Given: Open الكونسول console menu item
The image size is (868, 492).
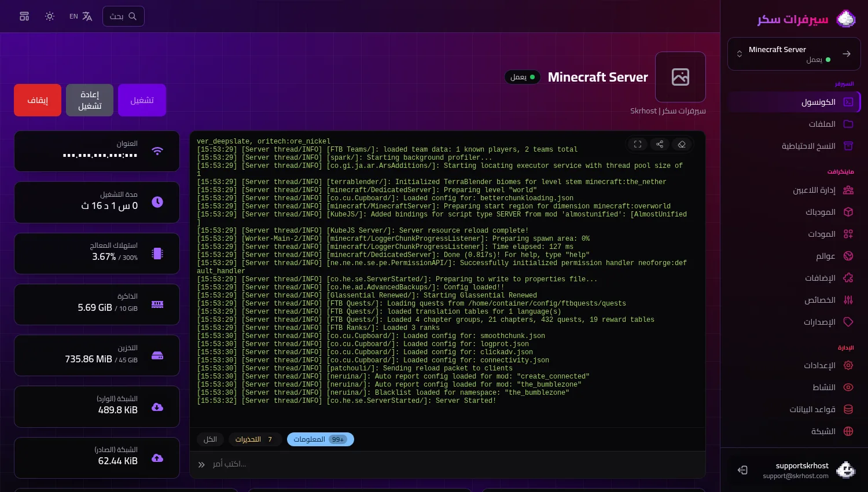Looking at the screenshot, I should [795, 102].
